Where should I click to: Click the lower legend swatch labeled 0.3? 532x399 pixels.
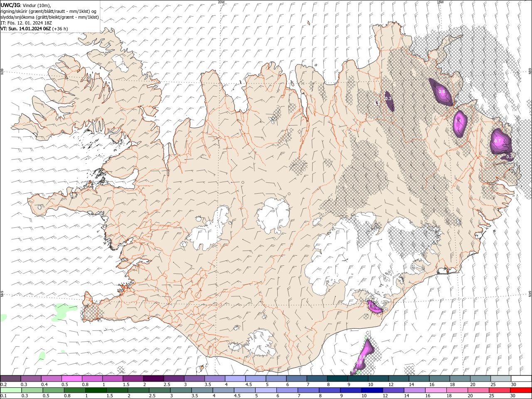[32, 390]
